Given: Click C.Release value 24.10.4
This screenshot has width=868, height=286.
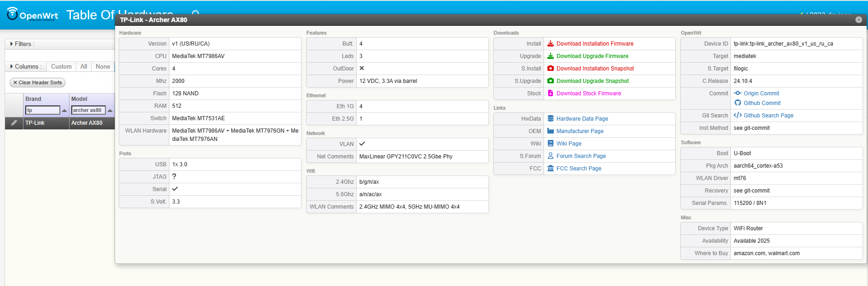Looking at the screenshot, I should coord(743,81).
